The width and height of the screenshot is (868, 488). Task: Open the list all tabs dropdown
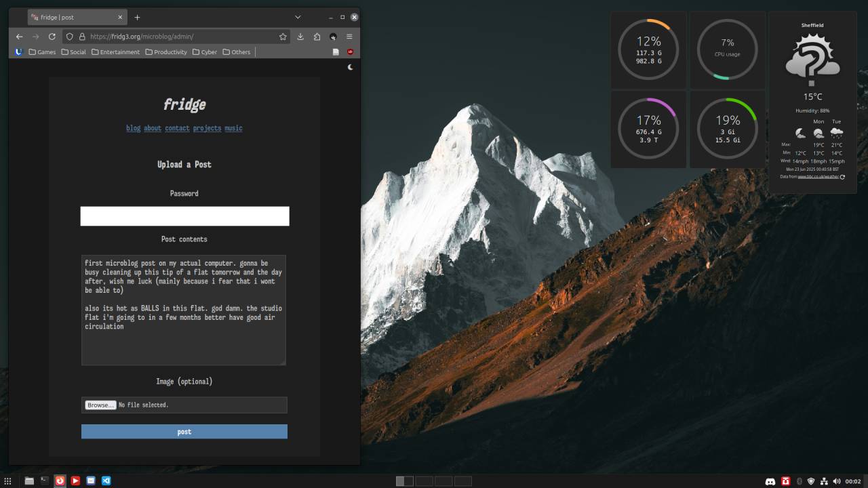pos(298,17)
